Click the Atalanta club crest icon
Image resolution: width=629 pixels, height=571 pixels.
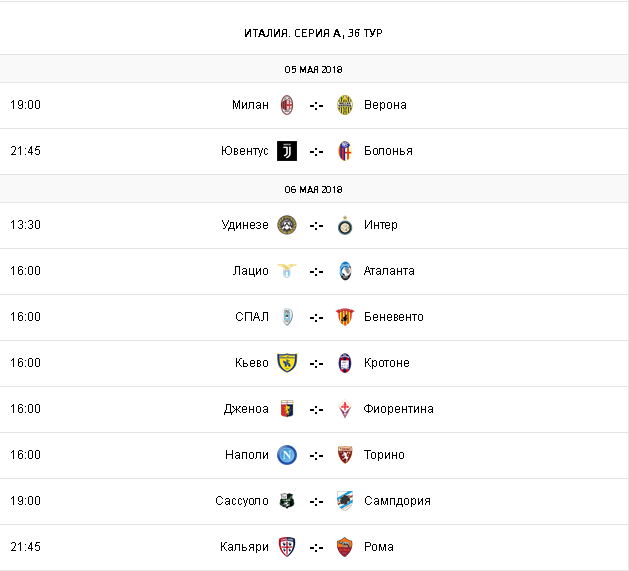point(345,271)
